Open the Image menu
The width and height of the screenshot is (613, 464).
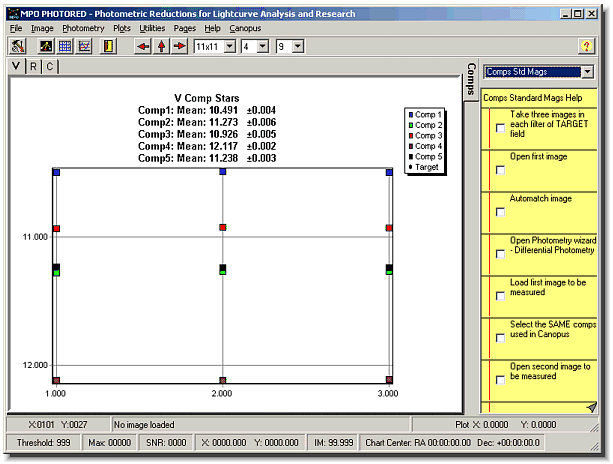point(42,28)
